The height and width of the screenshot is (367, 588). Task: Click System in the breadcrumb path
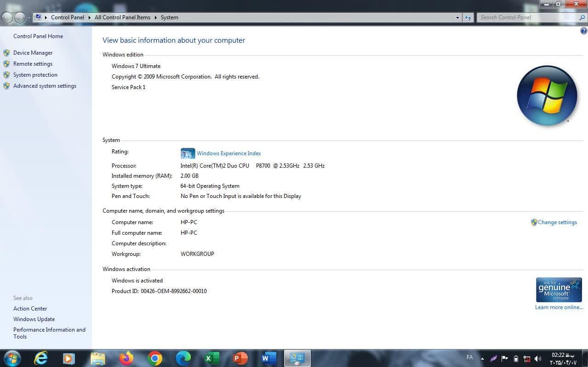(169, 17)
